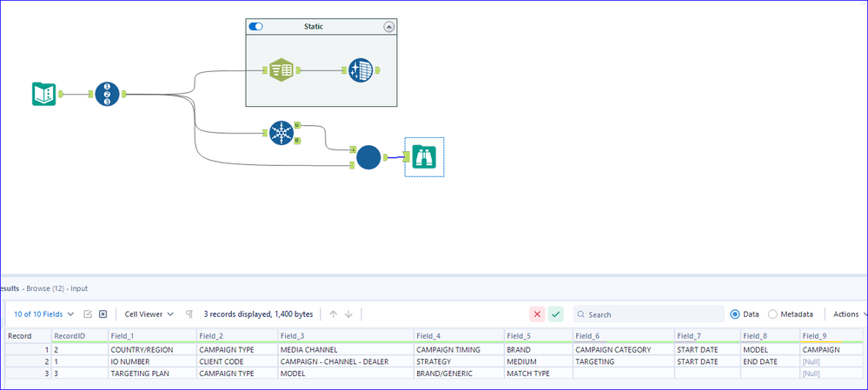Click the BRAND cell in Field_5
Screen dimensions: 868x390
(539, 350)
